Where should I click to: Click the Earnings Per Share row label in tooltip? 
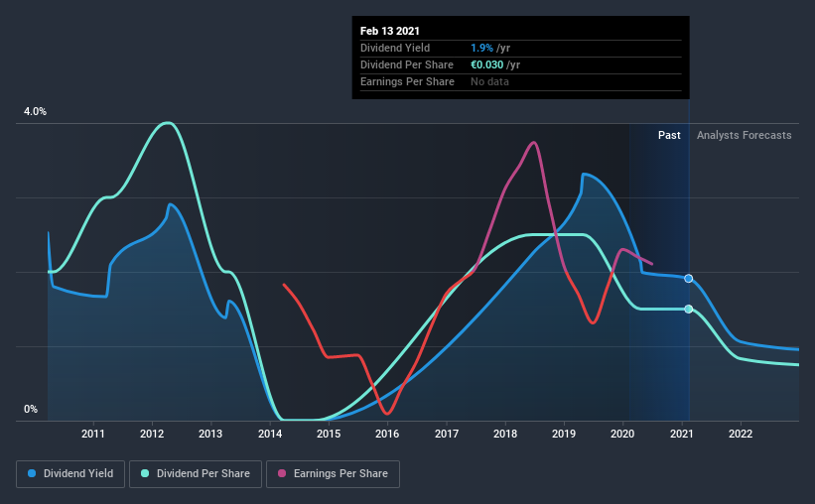point(407,81)
